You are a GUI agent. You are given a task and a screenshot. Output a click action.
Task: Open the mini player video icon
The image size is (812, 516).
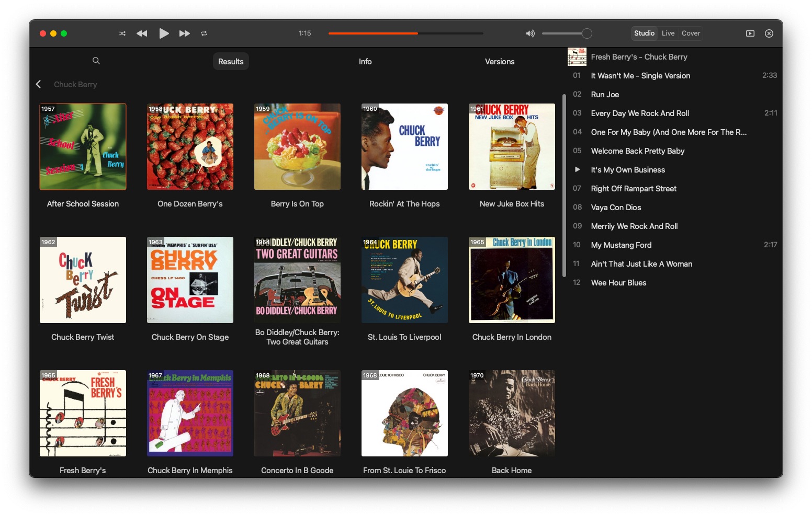pos(750,33)
